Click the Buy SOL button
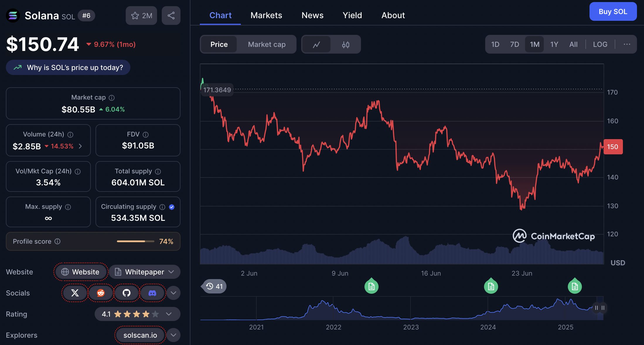644x345 pixels. point(613,11)
